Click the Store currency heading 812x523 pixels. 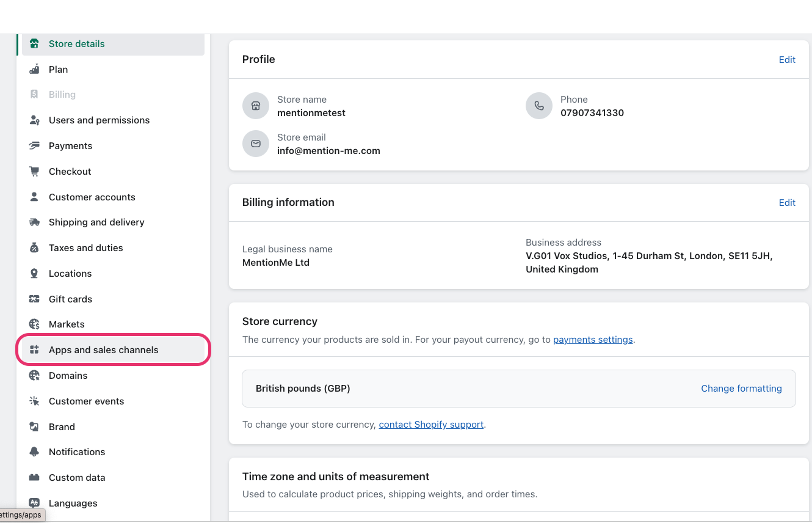[280, 321]
